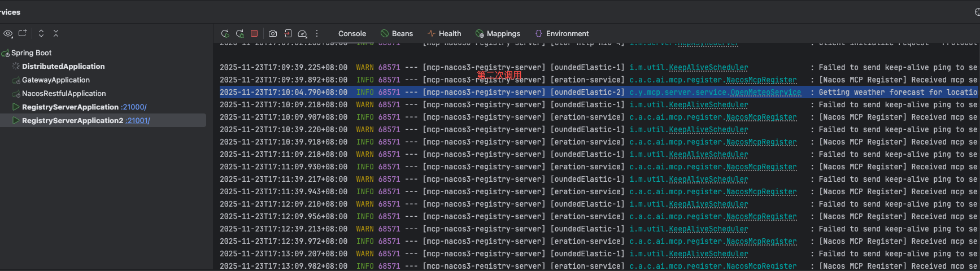Image resolution: width=980 pixels, height=271 pixels.
Task: Click the OpenMeteoService class link in log
Action: click(765, 93)
